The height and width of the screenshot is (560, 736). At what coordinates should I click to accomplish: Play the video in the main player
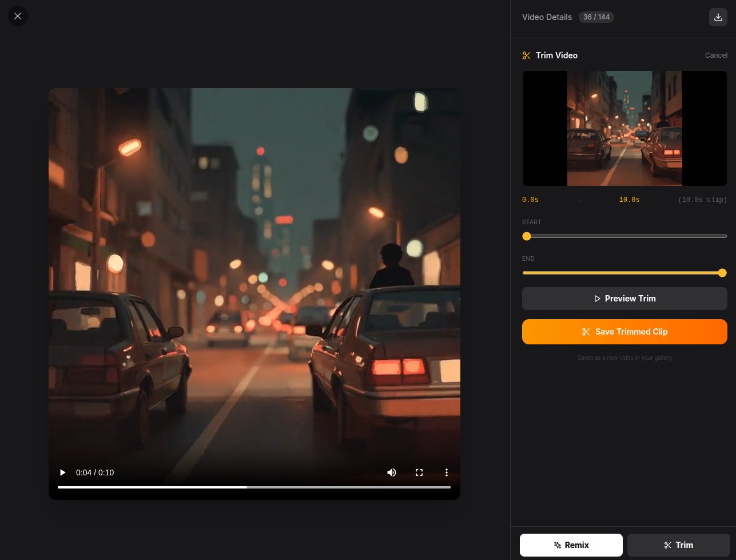click(63, 472)
